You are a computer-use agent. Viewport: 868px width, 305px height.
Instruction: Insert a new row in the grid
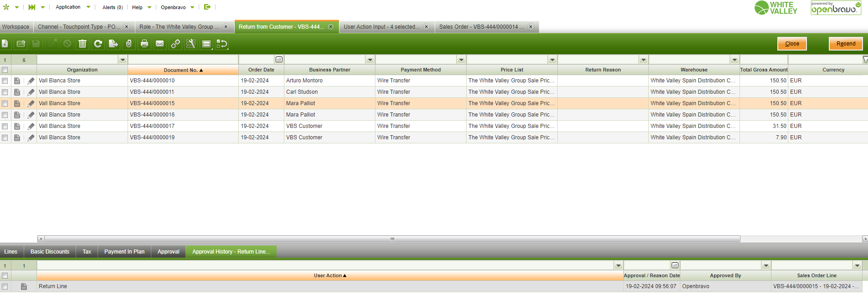click(x=21, y=44)
